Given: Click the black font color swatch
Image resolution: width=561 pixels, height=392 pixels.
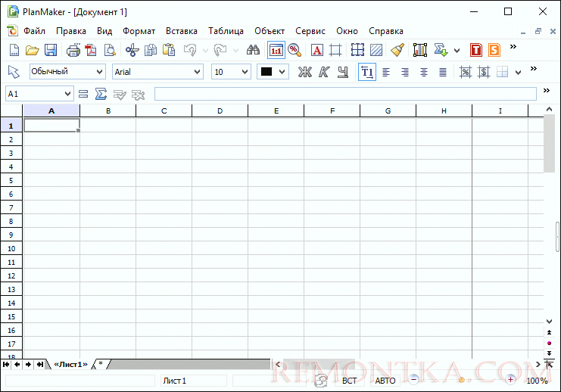Looking at the screenshot, I should 266,72.
